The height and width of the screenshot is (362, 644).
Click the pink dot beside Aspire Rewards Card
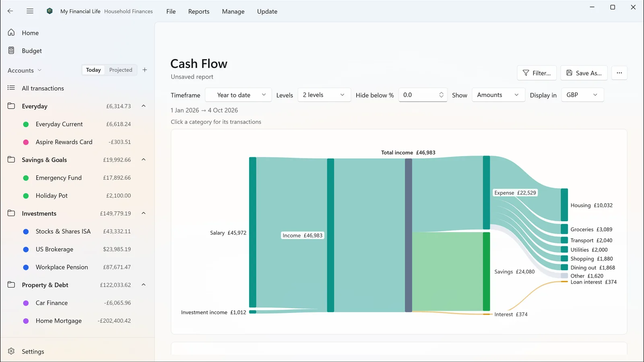point(26,142)
